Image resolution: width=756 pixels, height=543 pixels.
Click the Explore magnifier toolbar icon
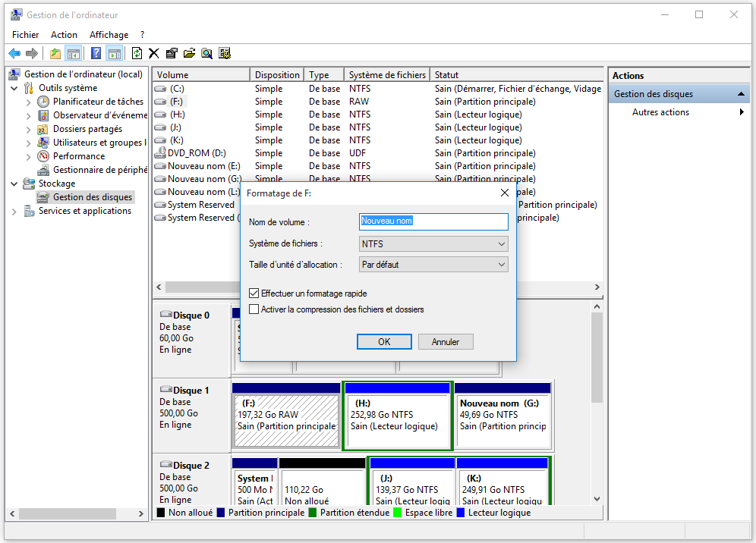207,53
